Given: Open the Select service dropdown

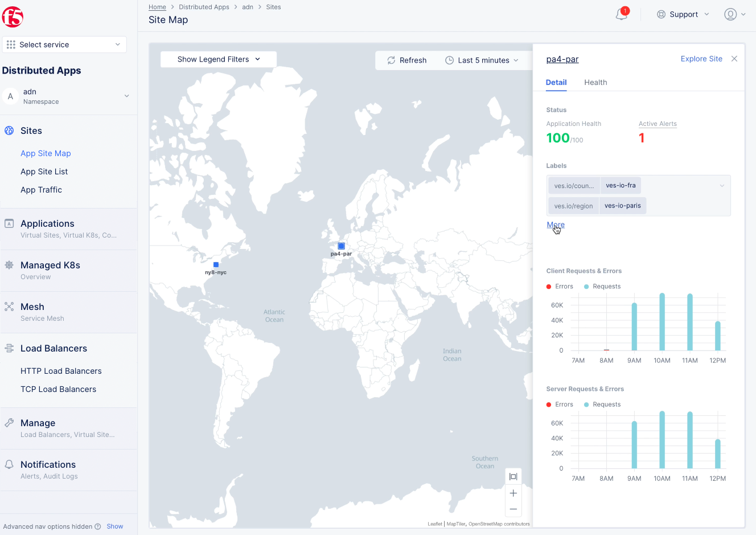Looking at the screenshot, I should 64,44.
